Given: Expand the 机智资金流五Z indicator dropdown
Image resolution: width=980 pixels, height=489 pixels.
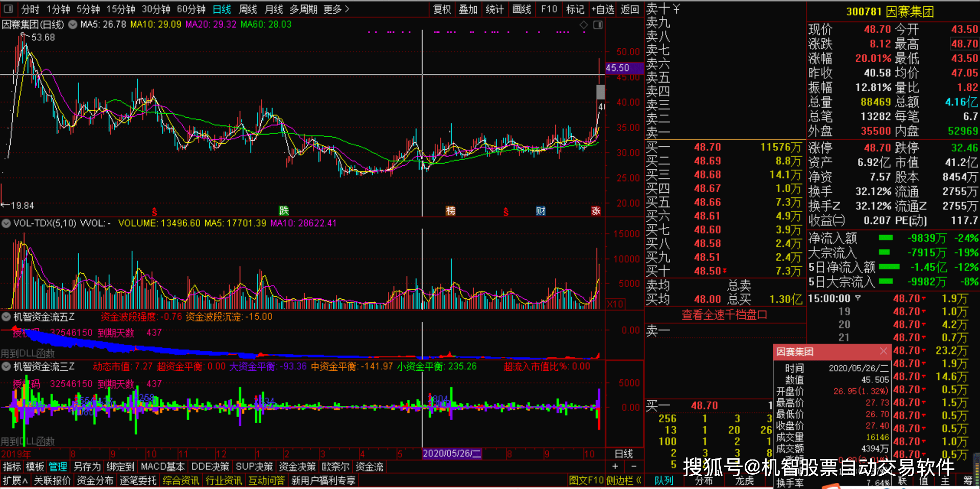Looking at the screenshot, I should [6, 317].
